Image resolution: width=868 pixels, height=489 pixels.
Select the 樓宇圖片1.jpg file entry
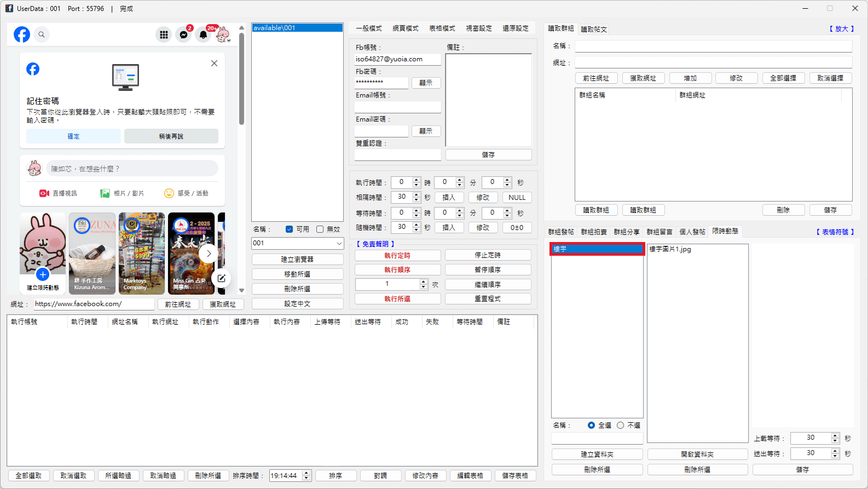[670, 249]
